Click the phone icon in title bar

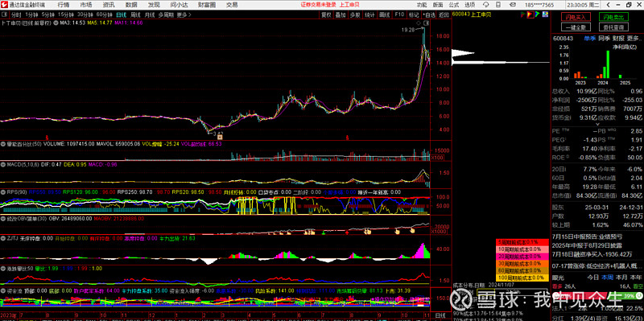[x=498, y=5]
